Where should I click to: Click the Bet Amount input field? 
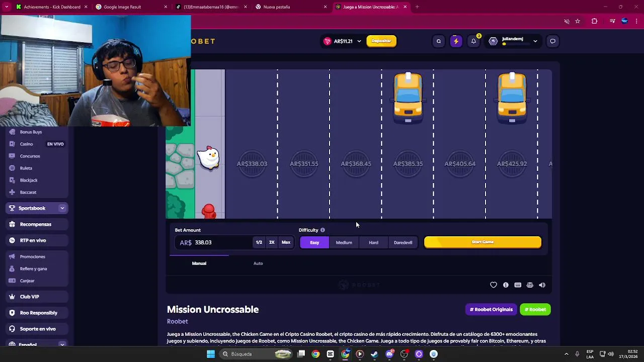(214, 242)
